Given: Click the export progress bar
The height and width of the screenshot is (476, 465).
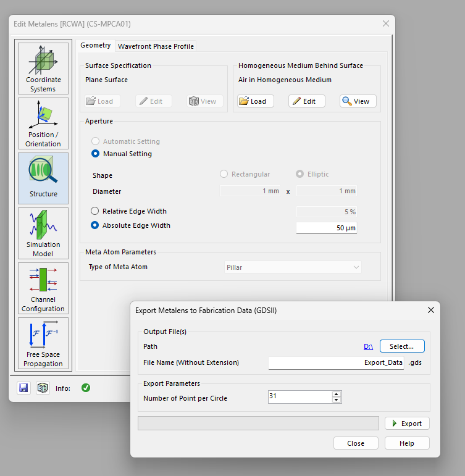Looking at the screenshot, I should pyautogui.click(x=258, y=423).
